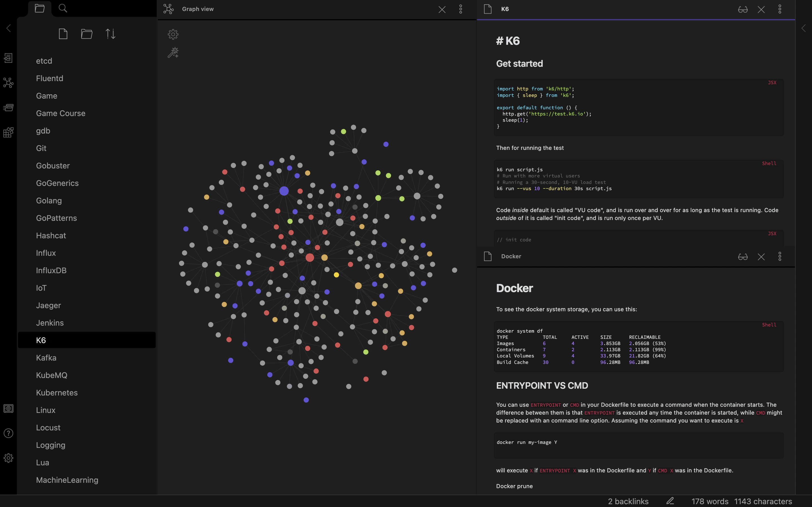812x507 pixels.
Task: Toggle reading view for Docker note
Action: point(743,257)
